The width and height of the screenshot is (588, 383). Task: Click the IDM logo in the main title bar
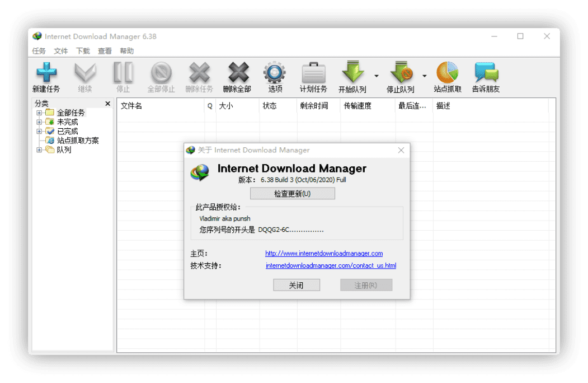pos(37,36)
